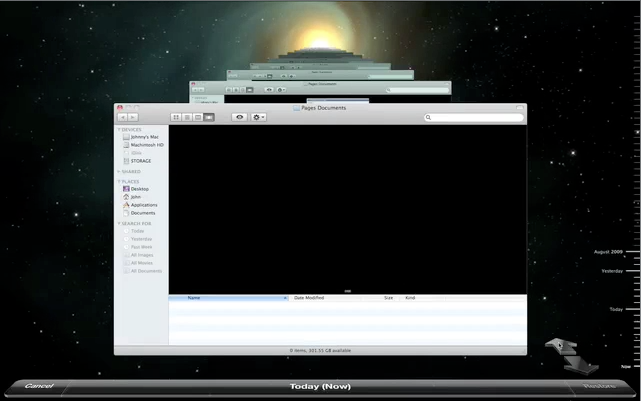Image resolution: width=641 pixels, height=401 pixels.
Task: Click the Quick Look eye button
Action: pos(240,117)
